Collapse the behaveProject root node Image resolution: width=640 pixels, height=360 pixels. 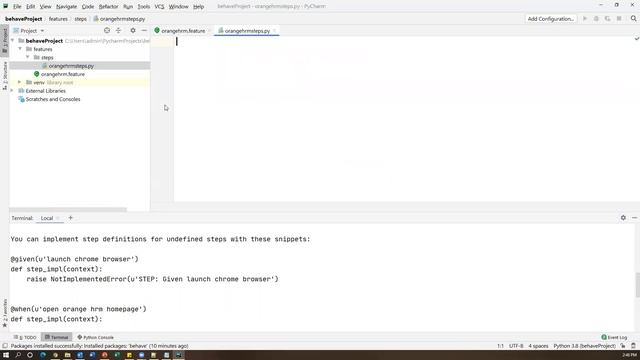(13, 41)
